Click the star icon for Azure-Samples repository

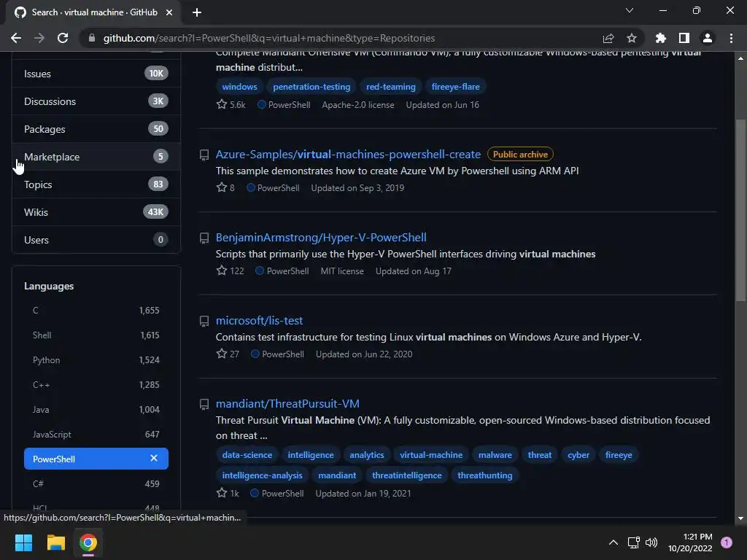coord(222,187)
